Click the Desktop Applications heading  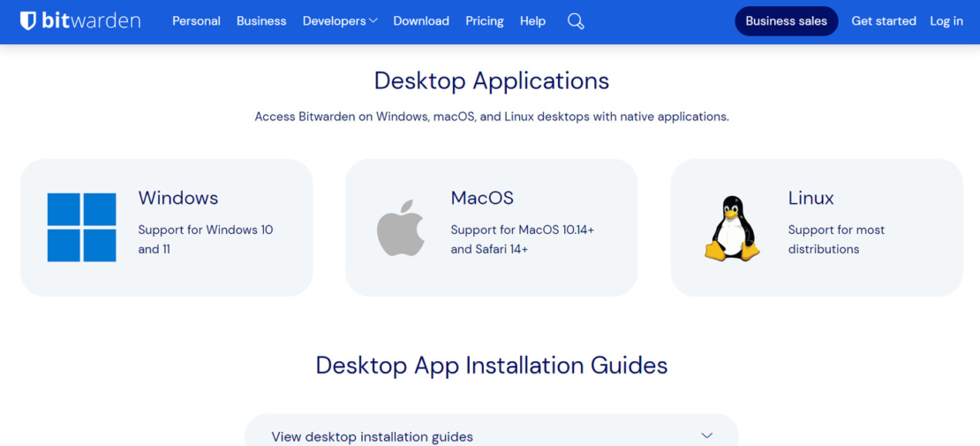coord(491,80)
